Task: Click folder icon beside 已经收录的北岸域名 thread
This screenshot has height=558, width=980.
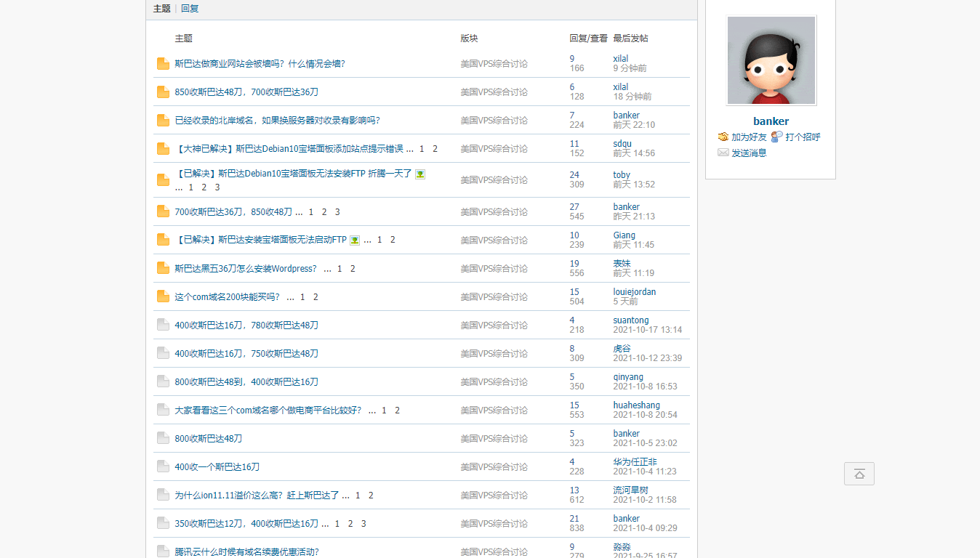Action: tap(163, 121)
